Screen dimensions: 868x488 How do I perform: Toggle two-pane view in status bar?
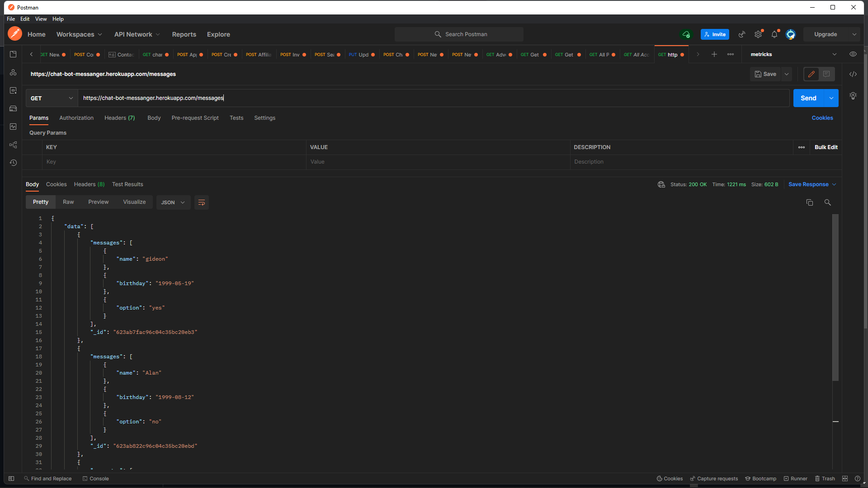click(845, 479)
